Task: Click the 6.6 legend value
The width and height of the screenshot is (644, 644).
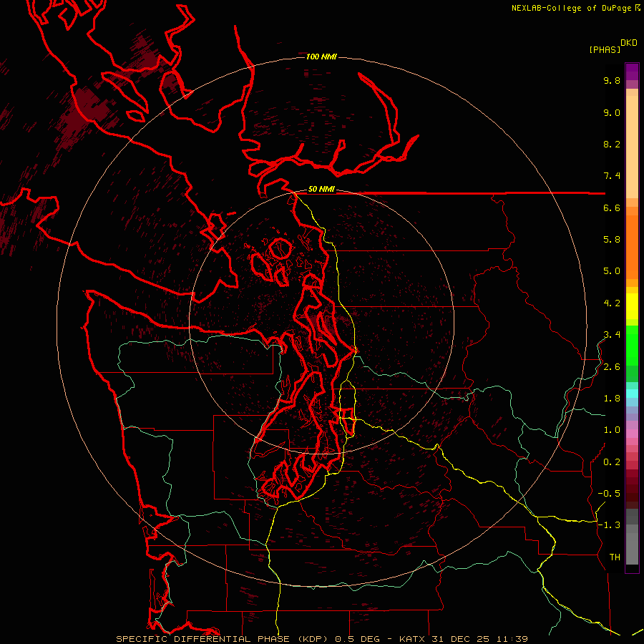Action: point(612,208)
